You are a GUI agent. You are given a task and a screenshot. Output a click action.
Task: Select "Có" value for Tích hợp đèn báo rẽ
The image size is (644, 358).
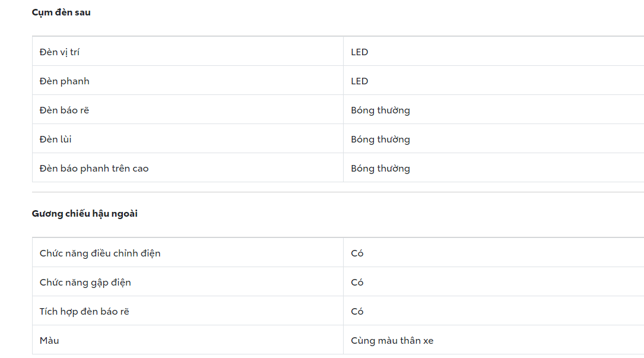[357, 312]
